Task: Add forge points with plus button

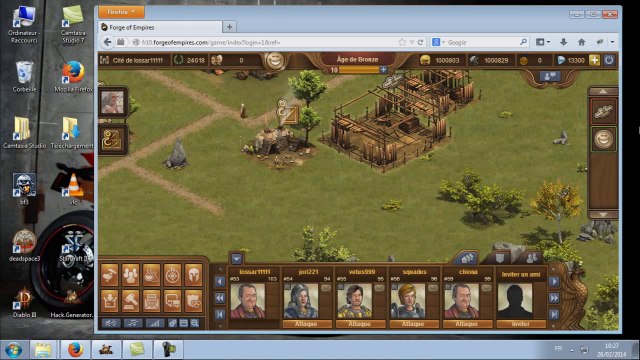Action: [383, 70]
